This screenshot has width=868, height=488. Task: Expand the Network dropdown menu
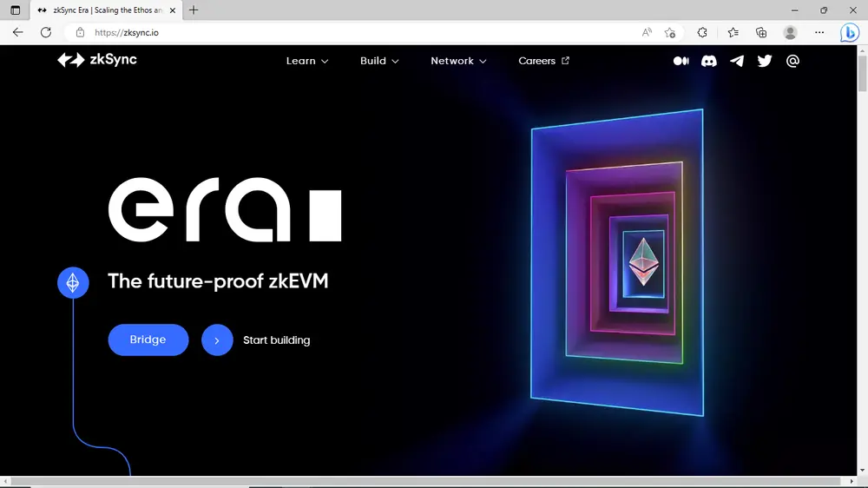point(458,61)
